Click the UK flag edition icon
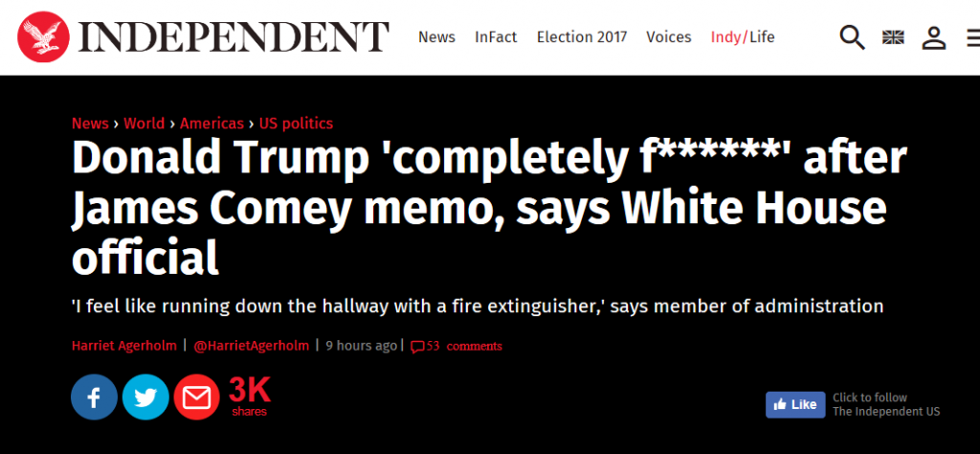Image resolution: width=980 pixels, height=454 pixels. pos(893,37)
